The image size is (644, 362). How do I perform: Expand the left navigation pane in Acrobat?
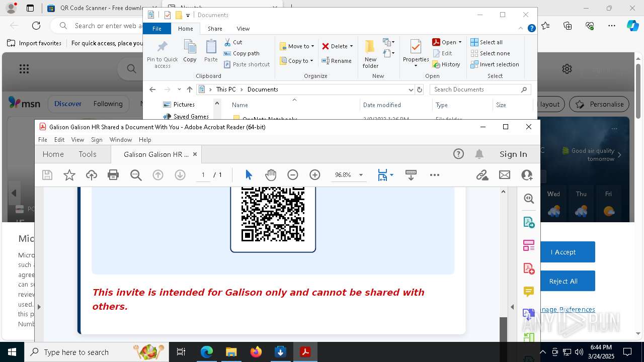coord(39,307)
